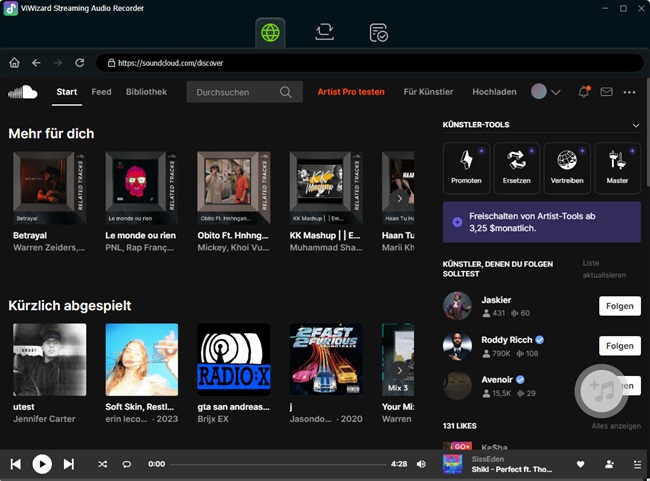The height and width of the screenshot is (481, 650).
Task: Toggle repeat mode
Action: point(127,464)
